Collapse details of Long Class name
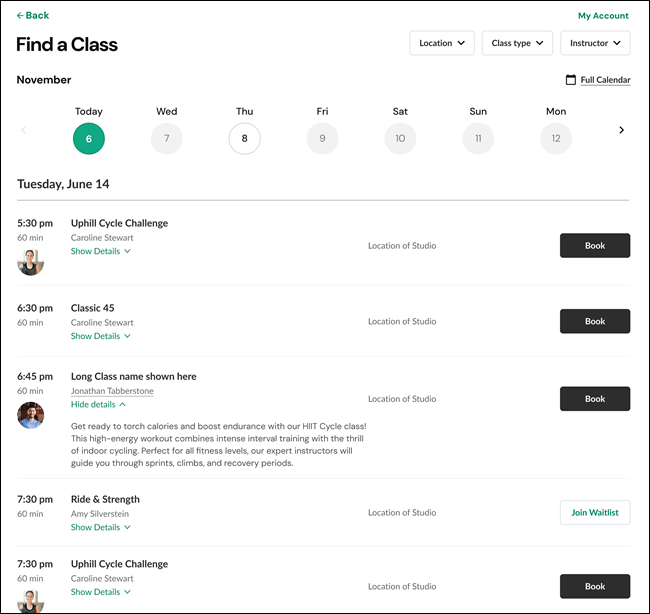Image resolution: width=650 pixels, height=614 pixels. pos(98,404)
